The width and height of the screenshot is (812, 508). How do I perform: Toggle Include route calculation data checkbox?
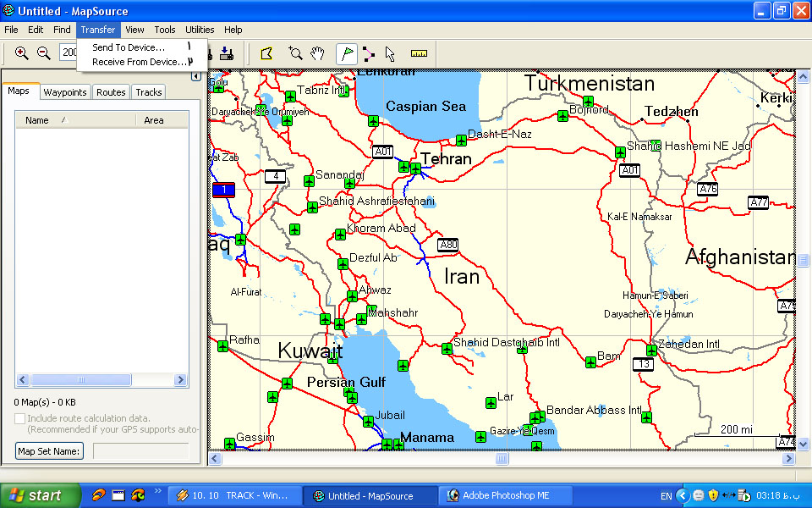[x=20, y=418]
